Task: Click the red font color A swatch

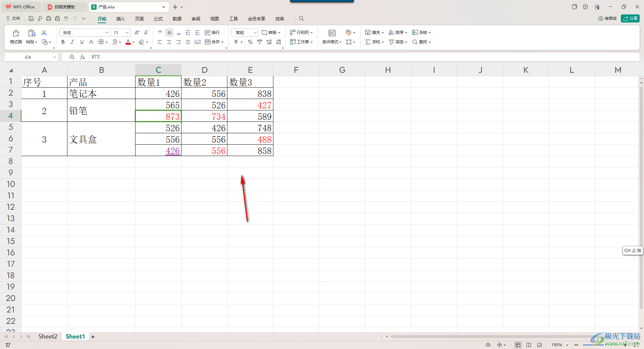Action: 128,42
